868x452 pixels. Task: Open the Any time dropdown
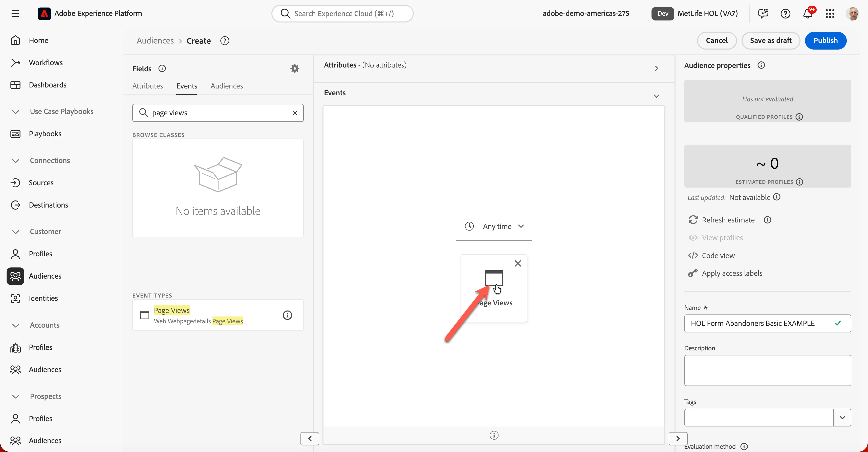(494, 226)
